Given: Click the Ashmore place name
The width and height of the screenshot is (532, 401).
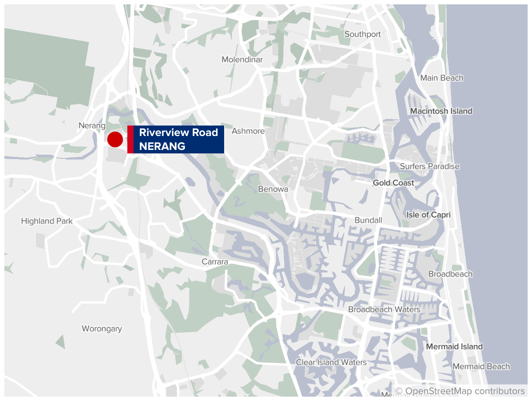Looking at the screenshot, I should pos(248,131).
